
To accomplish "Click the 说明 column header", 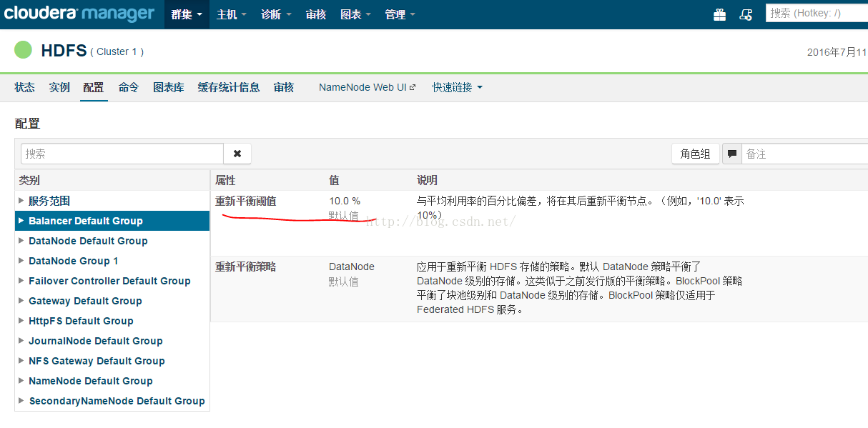I will click(x=427, y=180).
